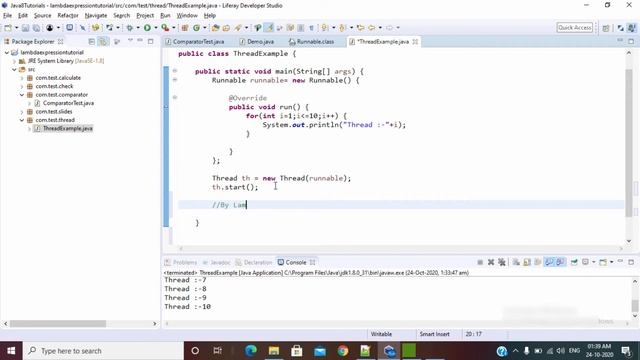Open the Project menu

click(145, 16)
